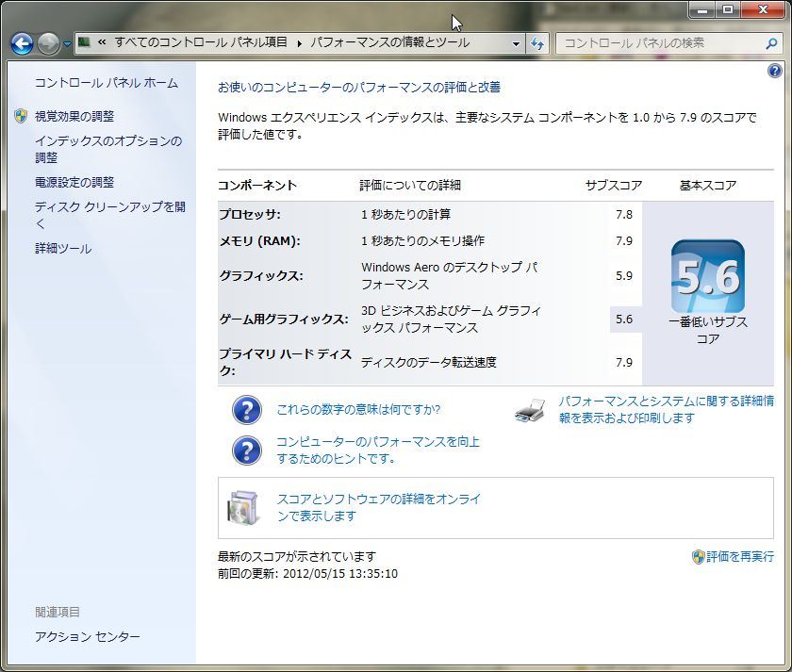Viewport: 792px width, 672px height.
Task: Click the サブスコア column header
Action: (x=614, y=186)
